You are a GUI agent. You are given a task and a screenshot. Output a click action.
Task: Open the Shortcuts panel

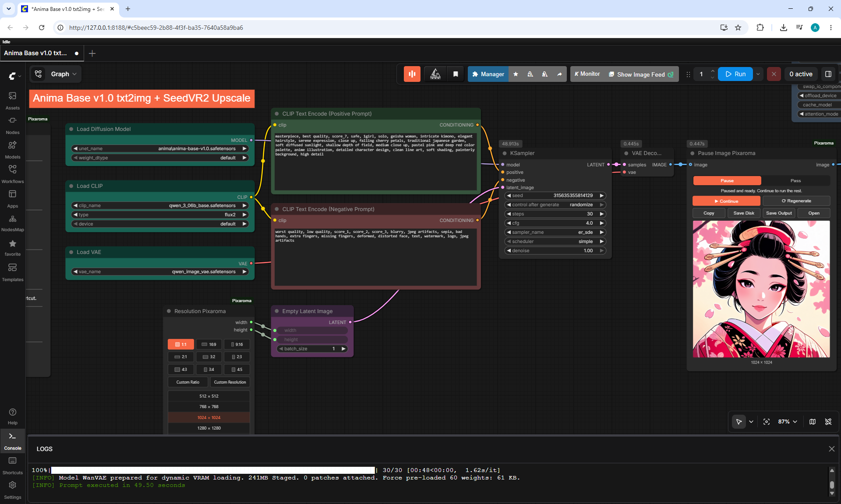point(12,465)
